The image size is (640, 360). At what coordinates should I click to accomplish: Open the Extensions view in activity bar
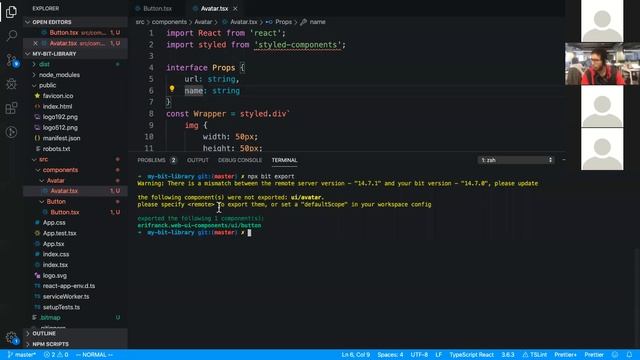11,108
